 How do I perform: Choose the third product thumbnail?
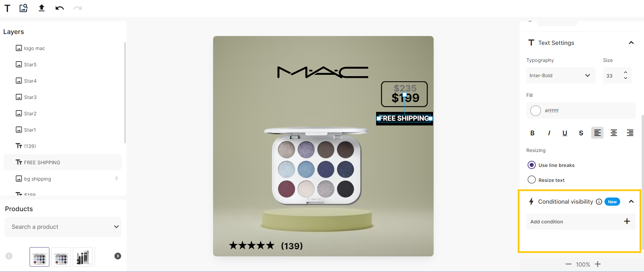pos(83,257)
